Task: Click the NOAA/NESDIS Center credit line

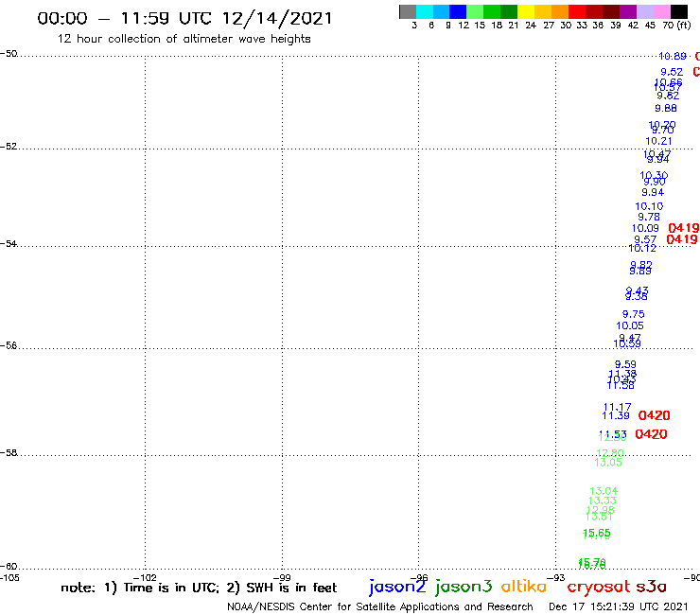Action: tap(380, 607)
